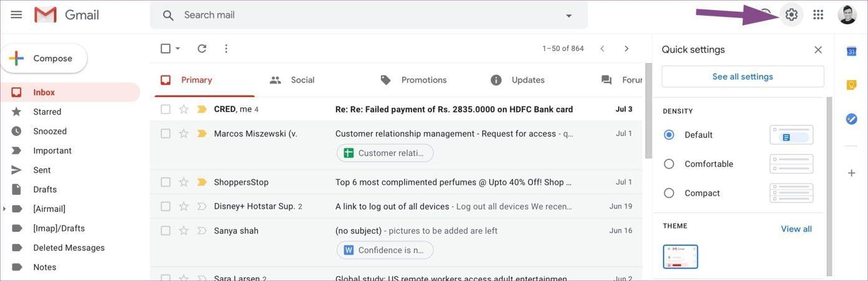868x281 pixels.
Task: Open the search options dropdown arrow
Action: [569, 16]
